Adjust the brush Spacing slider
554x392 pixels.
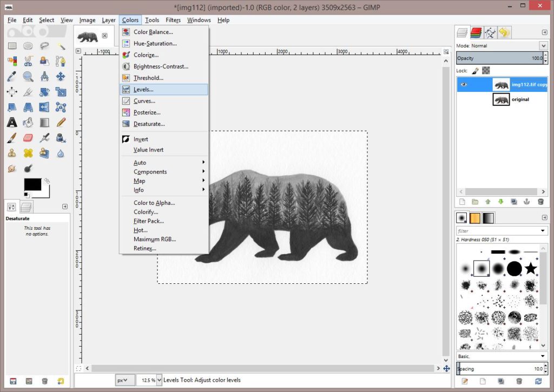500,369
